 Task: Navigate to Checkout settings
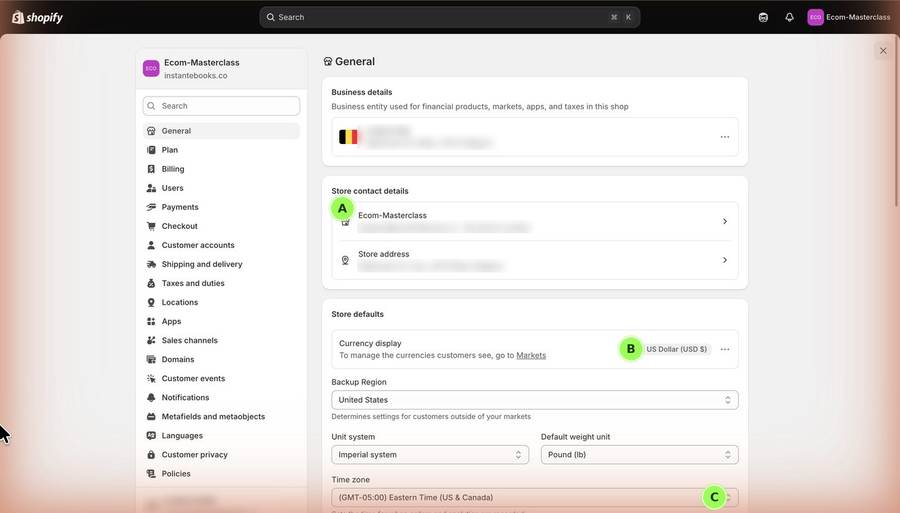pos(221,226)
